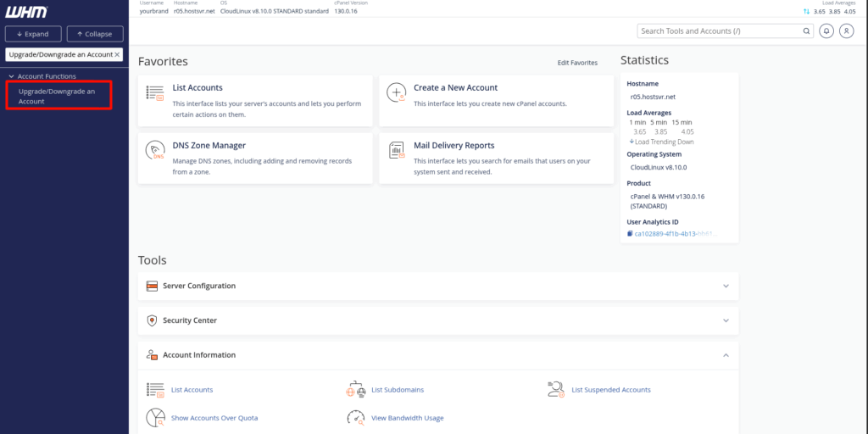Focus the Search Tools and Accounts field
Screen dimensions: 868x434
[719, 31]
